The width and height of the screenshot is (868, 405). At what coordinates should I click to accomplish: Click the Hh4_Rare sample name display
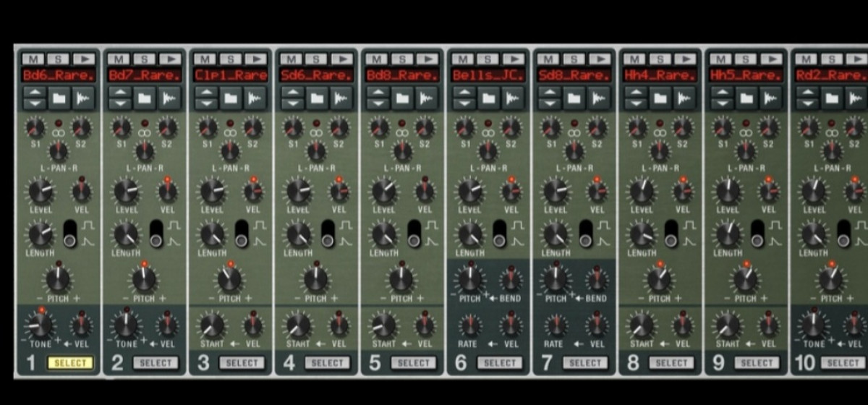pyautogui.click(x=659, y=75)
